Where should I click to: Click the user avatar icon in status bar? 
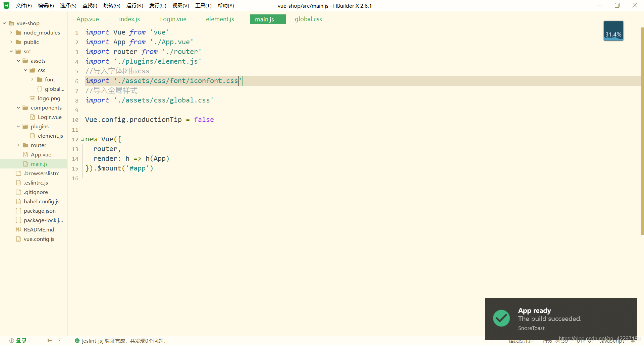coord(12,341)
